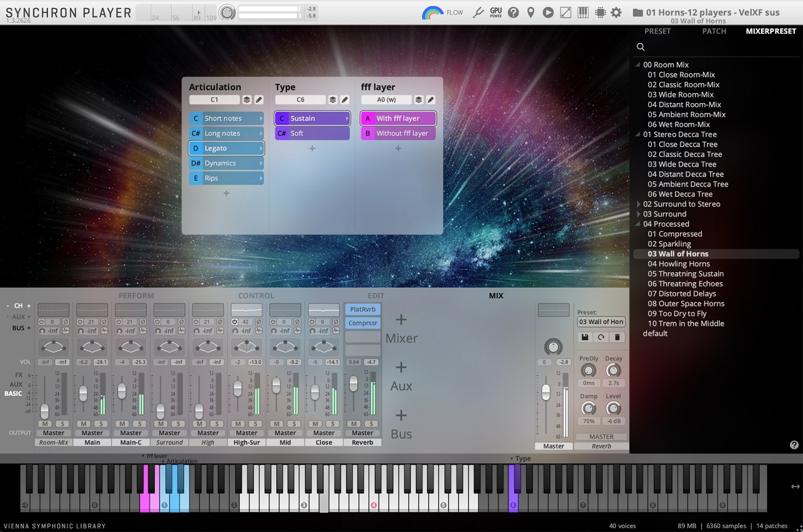Show the keyboard view via the piano icon
Viewport: 803px width, 532px height.
tap(582, 12)
